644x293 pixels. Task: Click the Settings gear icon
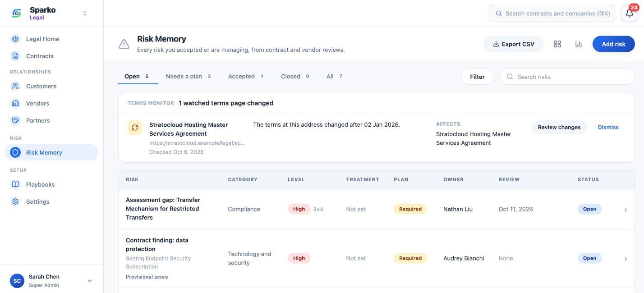point(15,201)
